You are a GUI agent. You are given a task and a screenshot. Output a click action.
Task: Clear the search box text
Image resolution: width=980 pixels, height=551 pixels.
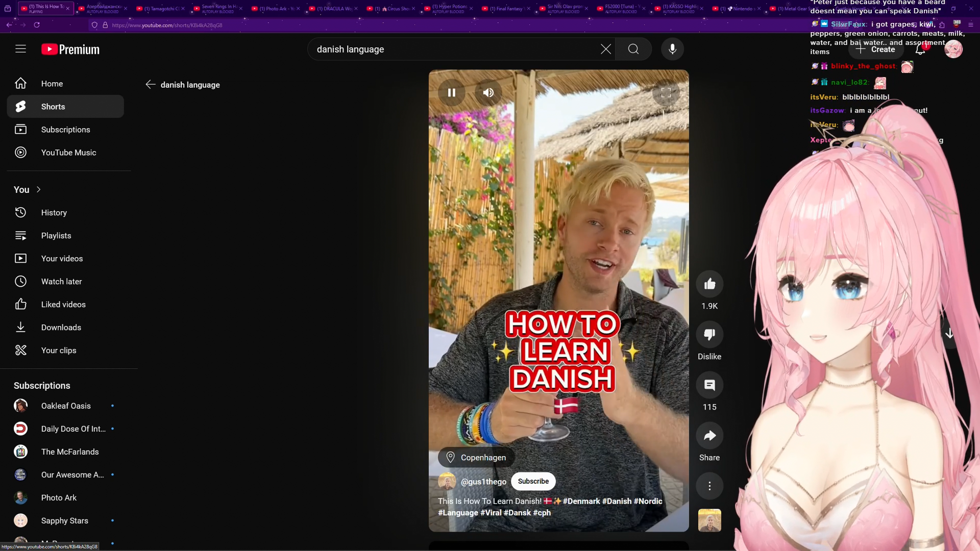(605, 49)
